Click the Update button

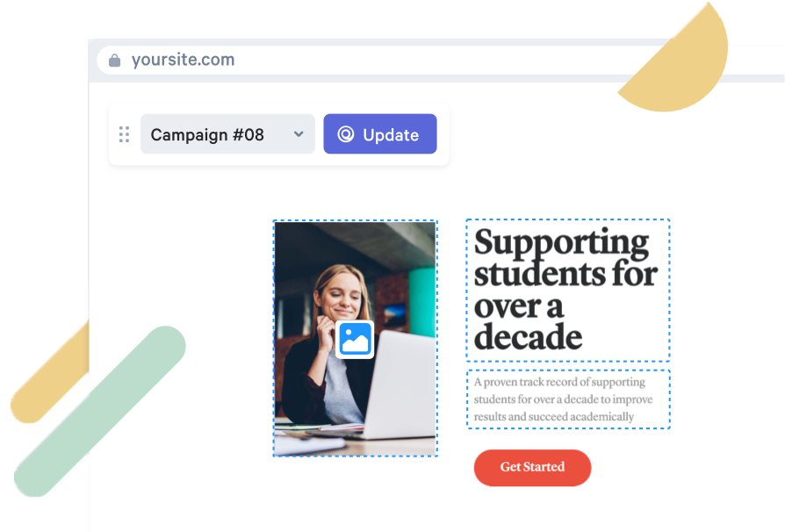click(x=380, y=133)
